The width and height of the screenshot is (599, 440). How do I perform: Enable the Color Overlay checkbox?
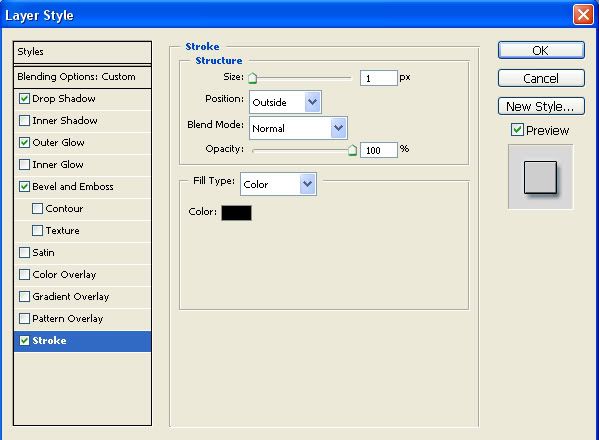[x=24, y=275]
